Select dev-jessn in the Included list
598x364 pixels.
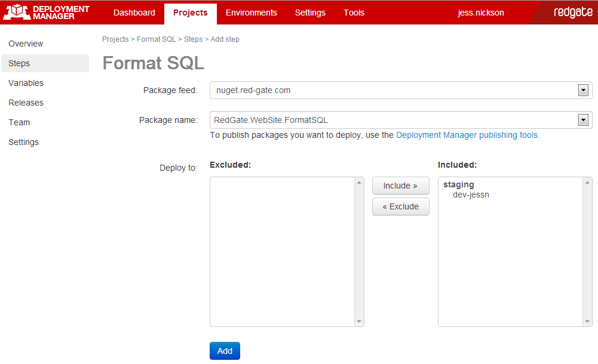pos(471,195)
